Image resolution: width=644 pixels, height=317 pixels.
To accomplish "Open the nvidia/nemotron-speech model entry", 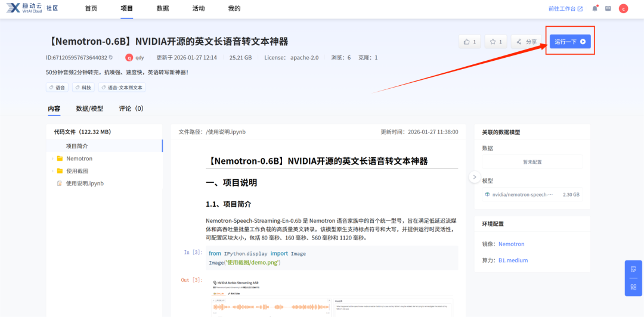I will pyautogui.click(x=532, y=195).
